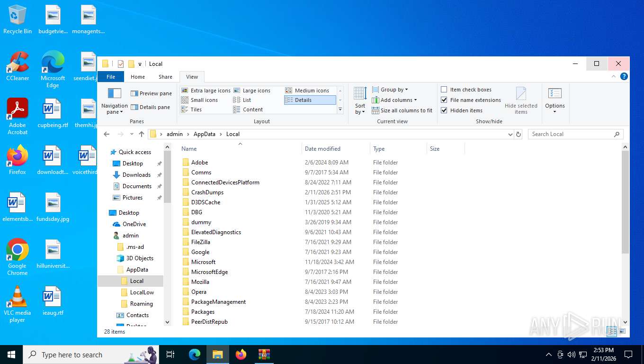Select the VLC media player desktop shortcut
Screen dimensions: 644x364
[x=18, y=304]
